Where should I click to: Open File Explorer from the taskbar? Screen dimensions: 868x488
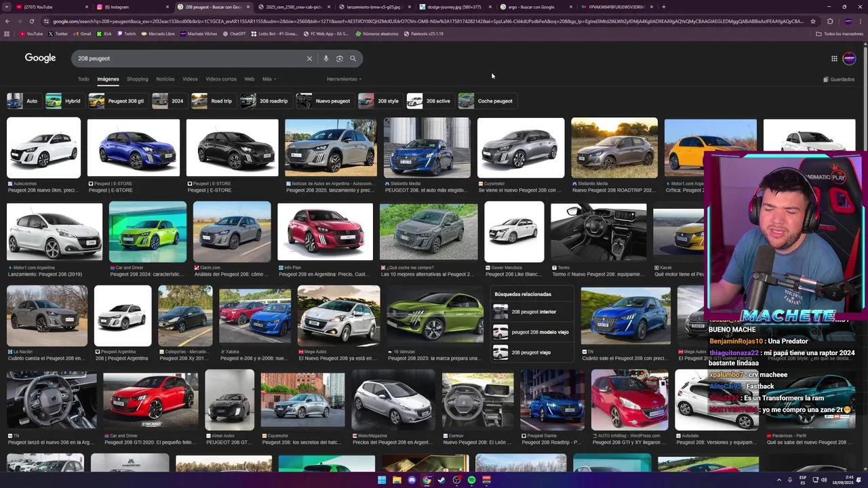pos(397,480)
